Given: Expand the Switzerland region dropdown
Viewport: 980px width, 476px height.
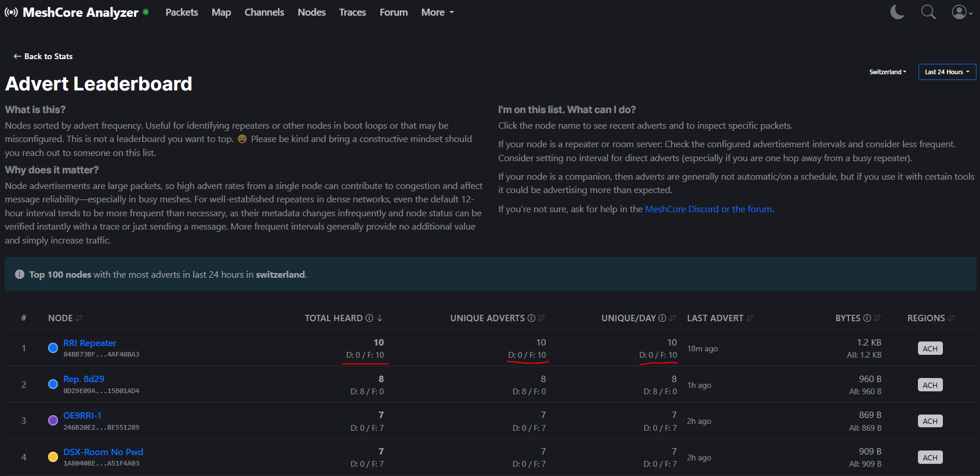Looking at the screenshot, I should [887, 72].
